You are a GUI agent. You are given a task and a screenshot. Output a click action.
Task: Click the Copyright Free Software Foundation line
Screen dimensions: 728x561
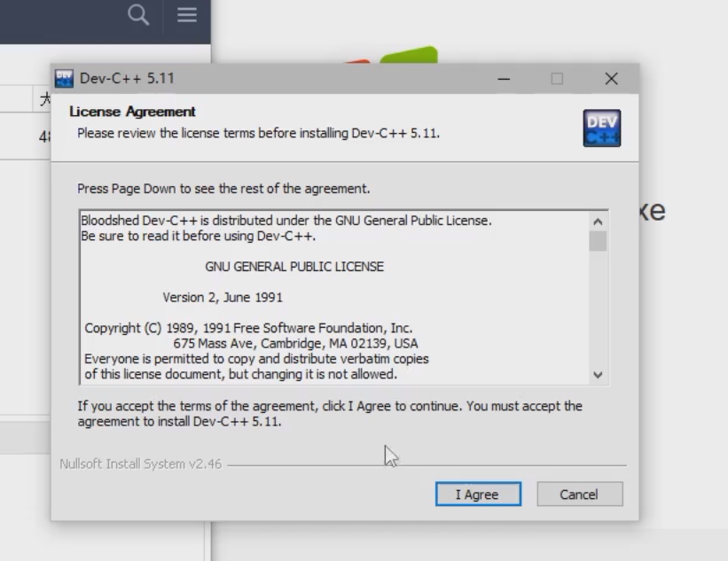point(248,328)
